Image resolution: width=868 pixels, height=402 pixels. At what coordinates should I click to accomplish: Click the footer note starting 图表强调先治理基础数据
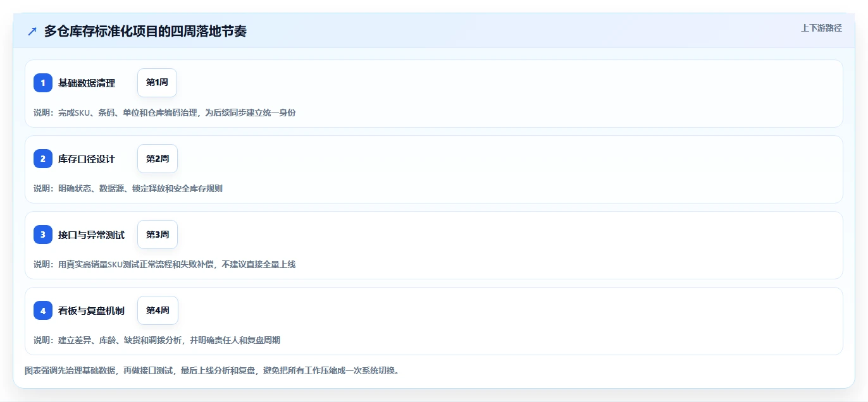click(x=212, y=370)
